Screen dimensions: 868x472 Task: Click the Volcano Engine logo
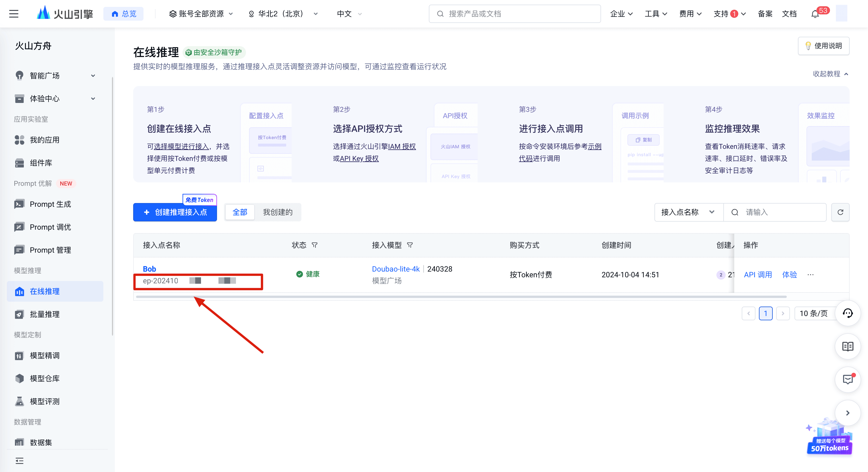(x=64, y=13)
